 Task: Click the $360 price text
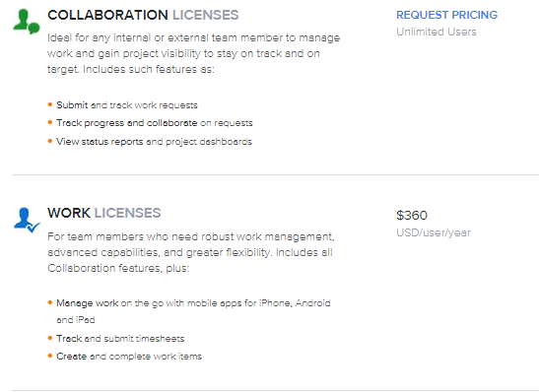click(x=412, y=216)
